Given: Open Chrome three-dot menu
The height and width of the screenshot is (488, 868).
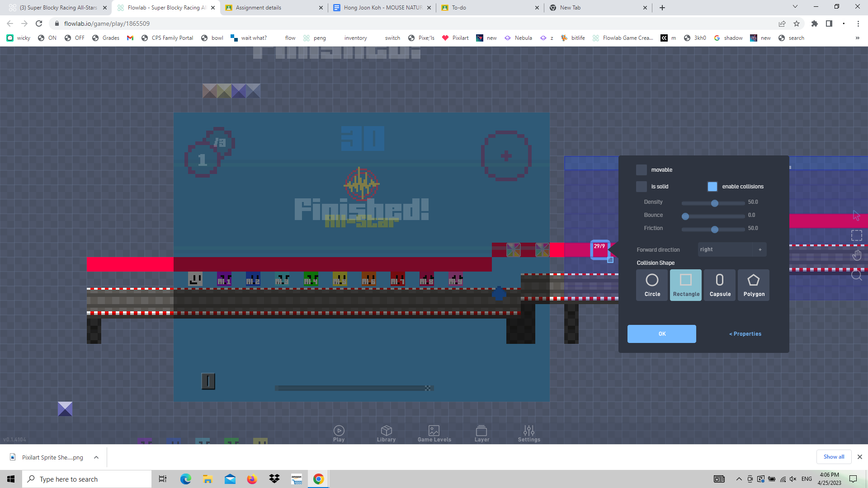Looking at the screenshot, I should pos(858,23).
